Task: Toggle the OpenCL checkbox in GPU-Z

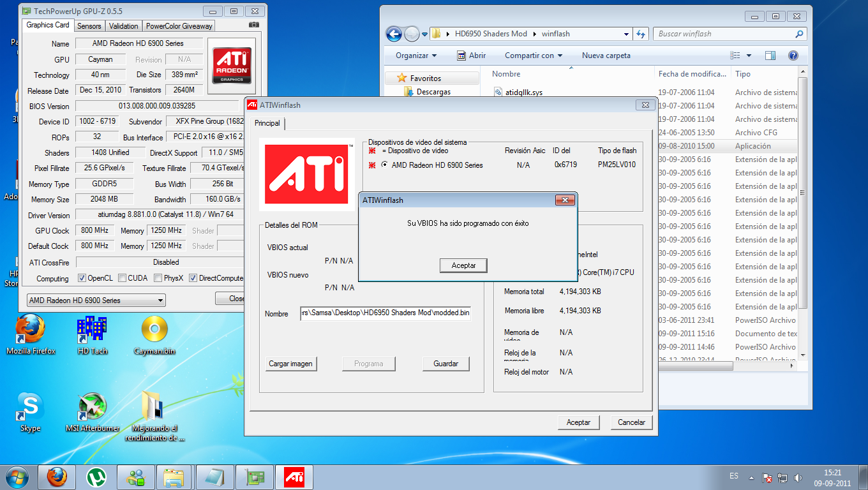Action: click(82, 278)
